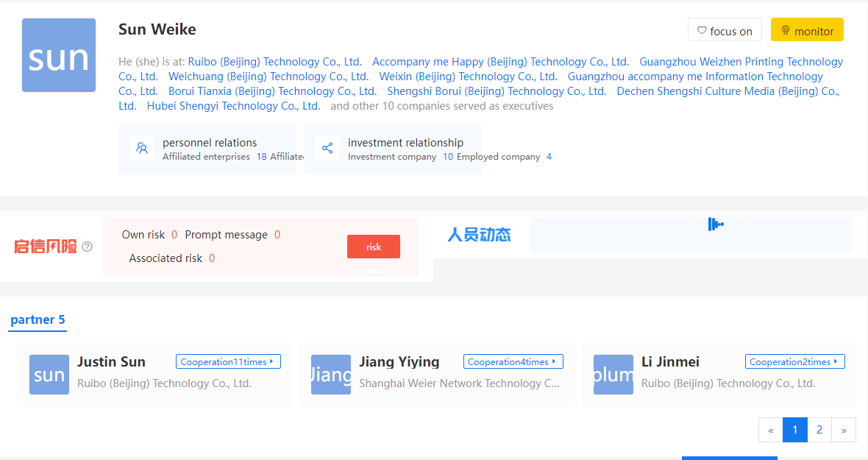
Task: Click the Justin Sun partner name
Action: point(111,362)
